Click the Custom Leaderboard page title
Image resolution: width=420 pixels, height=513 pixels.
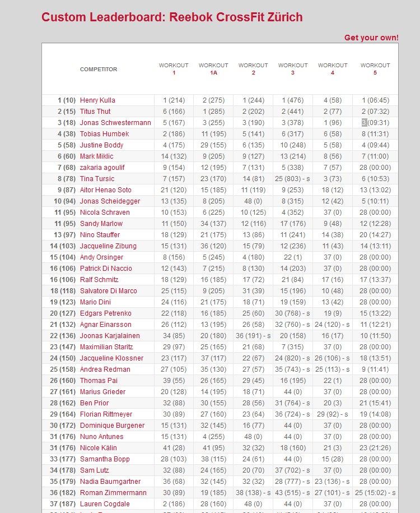coord(172,17)
